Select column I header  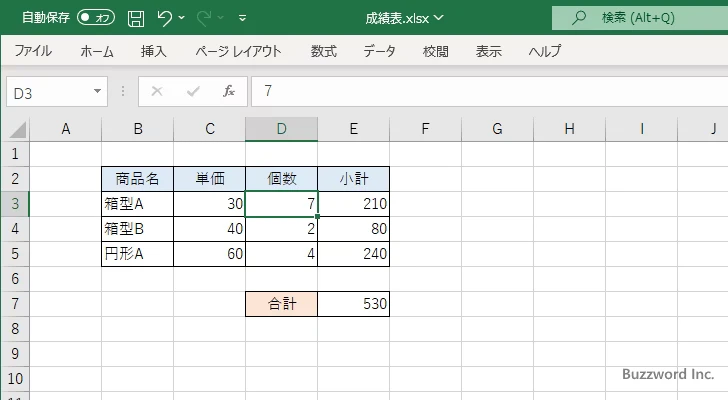642,129
